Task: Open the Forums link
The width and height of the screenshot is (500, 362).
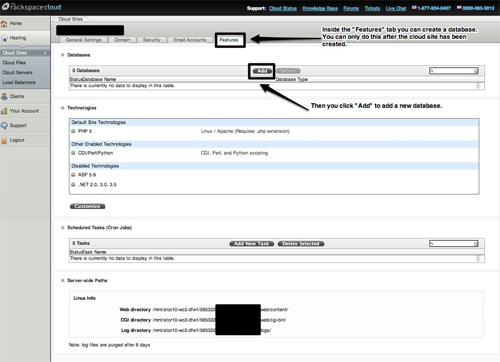Action: pyautogui.click(x=351, y=8)
